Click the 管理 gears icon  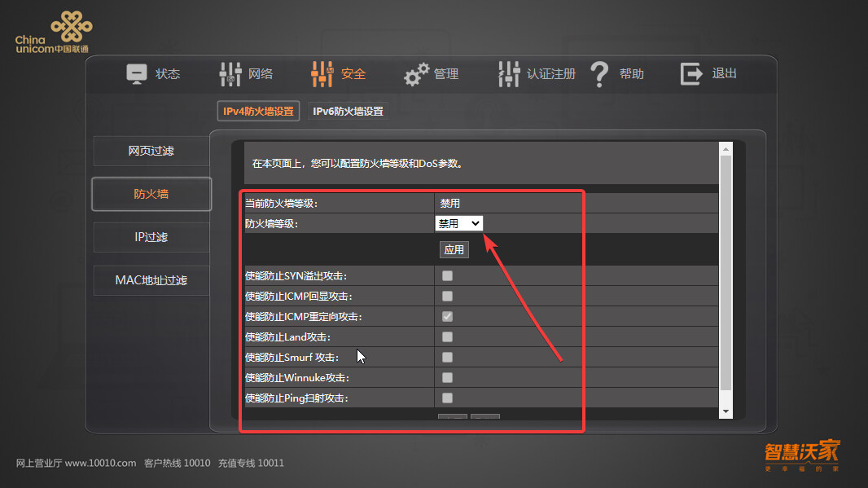[416, 73]
